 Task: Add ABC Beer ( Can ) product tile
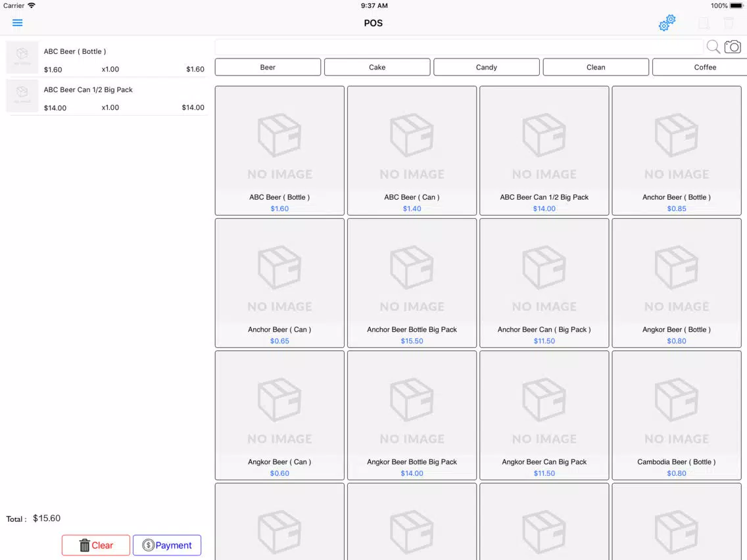(x=412, y=151)
